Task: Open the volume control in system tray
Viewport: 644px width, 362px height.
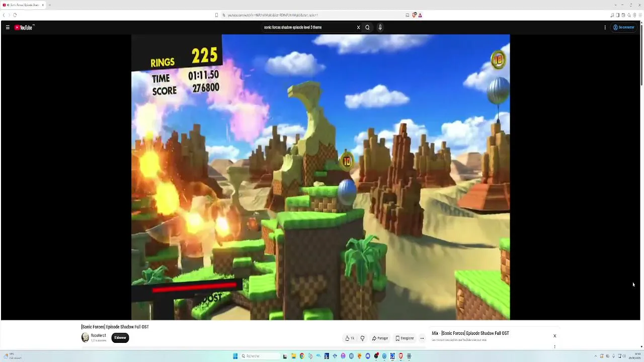Action: click(624, 356)
